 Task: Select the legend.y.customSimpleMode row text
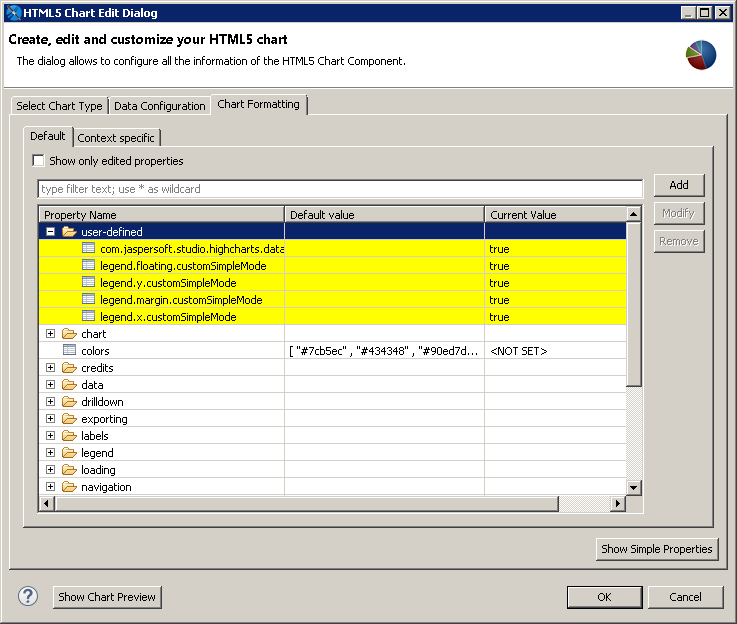pos(168,283)
